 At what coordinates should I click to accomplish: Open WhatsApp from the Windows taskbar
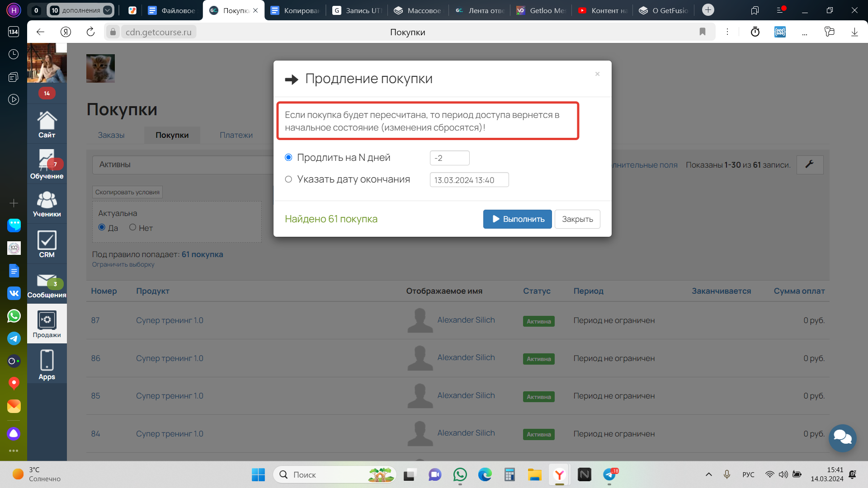[x=460, y=474]
